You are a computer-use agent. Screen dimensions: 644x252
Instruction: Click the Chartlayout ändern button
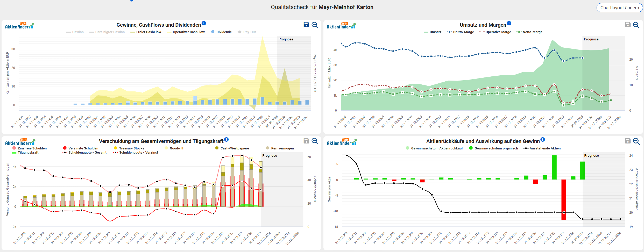pos(619,8)
